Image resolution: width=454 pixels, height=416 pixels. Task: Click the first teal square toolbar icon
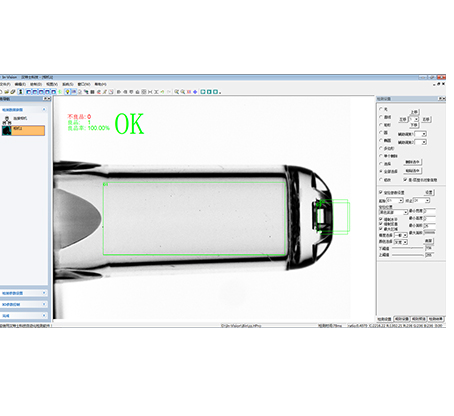[203, 92]
